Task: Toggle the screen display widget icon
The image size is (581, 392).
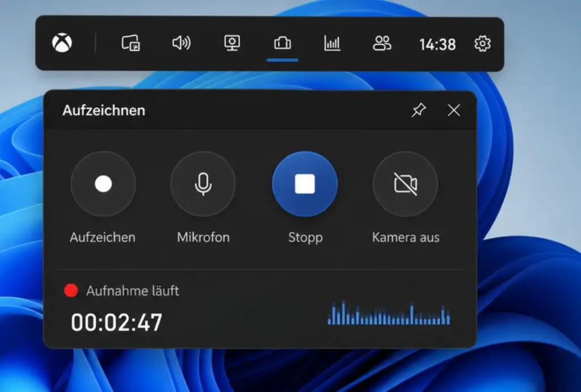Action: [232, 43]
